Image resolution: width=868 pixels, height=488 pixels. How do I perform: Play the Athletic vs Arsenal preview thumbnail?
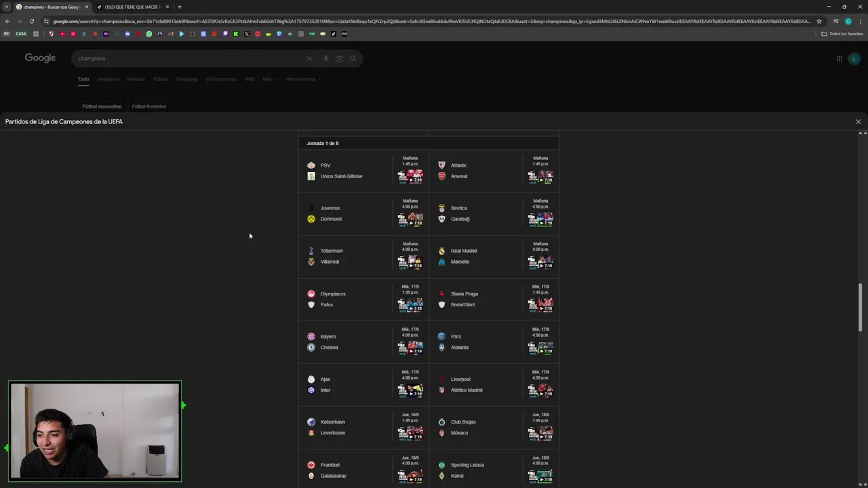click(x=540, y=176)
